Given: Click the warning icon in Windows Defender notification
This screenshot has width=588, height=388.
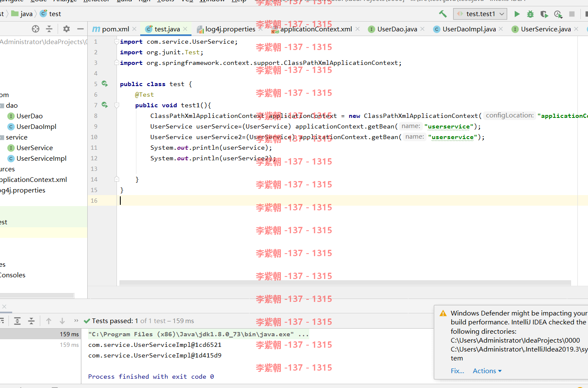Looking at the screenshot, I should click(x=443, y=313).
